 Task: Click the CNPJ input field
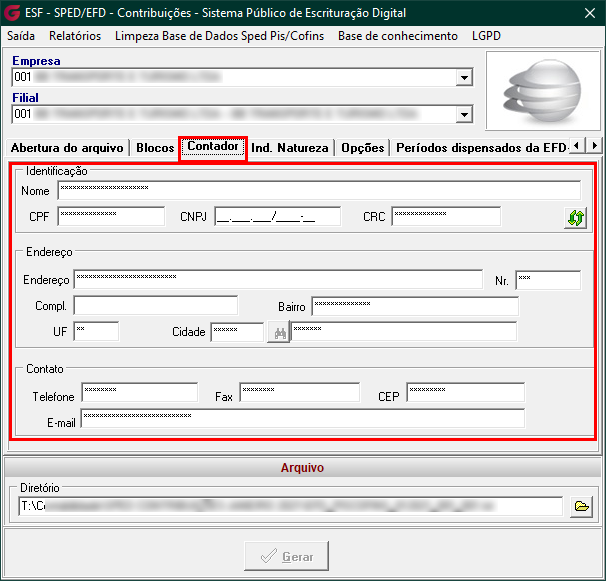click(277, 216)
